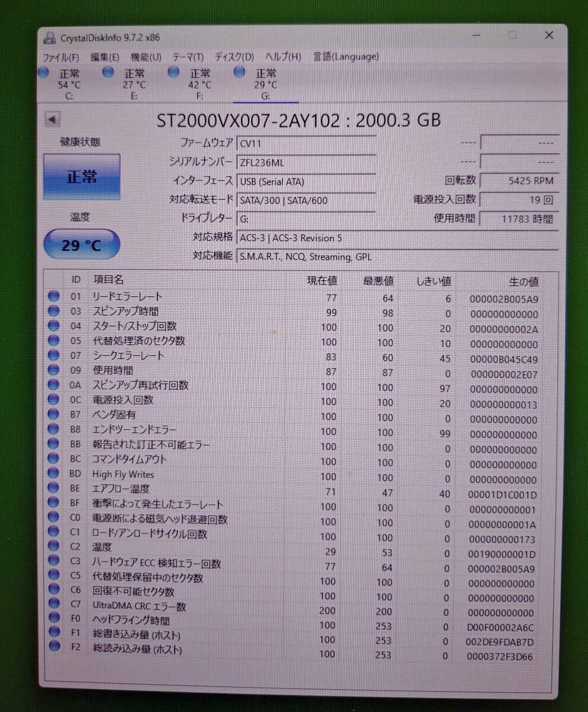Click raw value 0000372F3D66 in total reads row
The image size is (588, 712).
500,657
